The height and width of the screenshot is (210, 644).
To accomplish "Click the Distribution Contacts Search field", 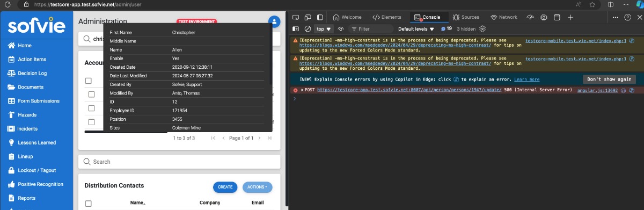I will point(179,161).
